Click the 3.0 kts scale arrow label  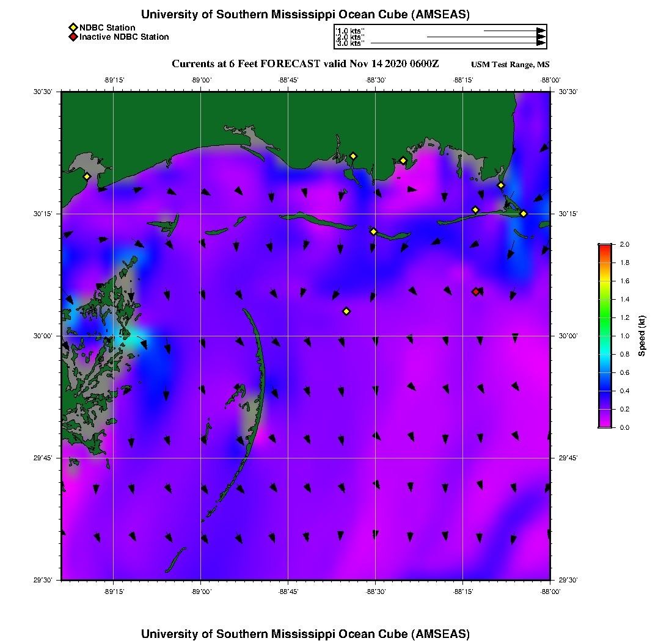[350, 43]
